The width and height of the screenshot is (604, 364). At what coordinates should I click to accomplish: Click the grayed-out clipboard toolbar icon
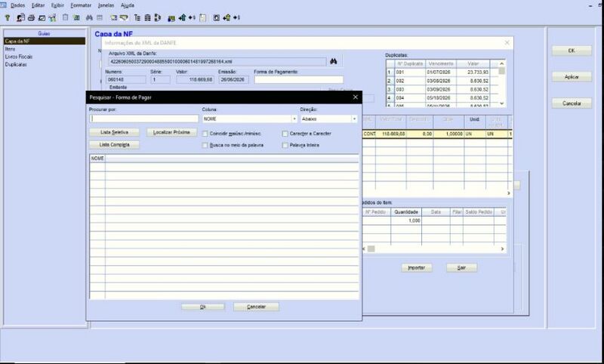tap(66, 17)
